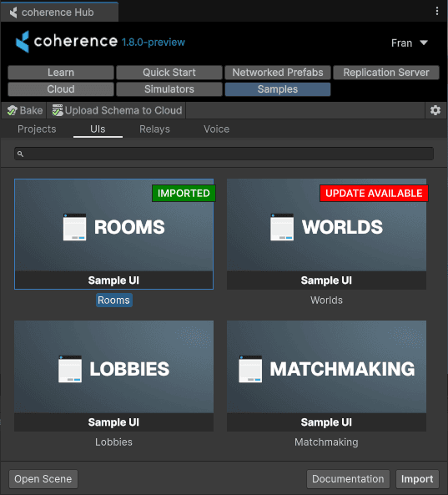The width and height of the screenshot is (448, 495).
Task: Click the Worlds label under the card
Action: 326,300
